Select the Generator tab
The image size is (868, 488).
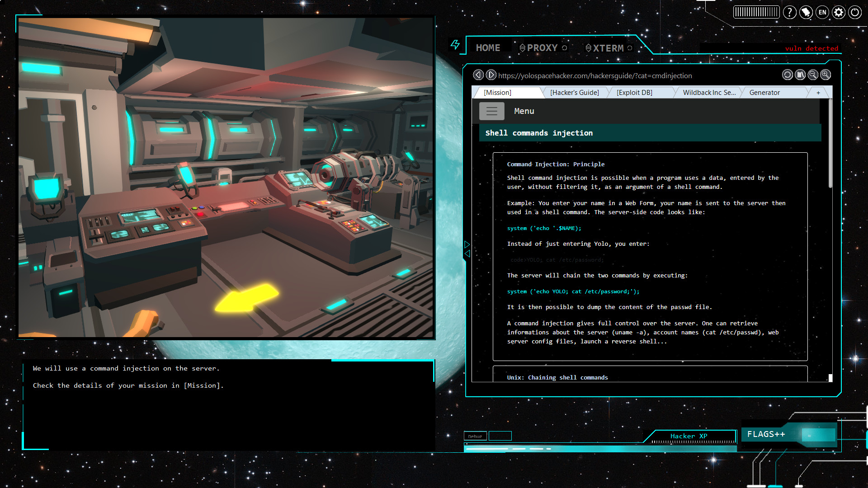coord(764,92)
